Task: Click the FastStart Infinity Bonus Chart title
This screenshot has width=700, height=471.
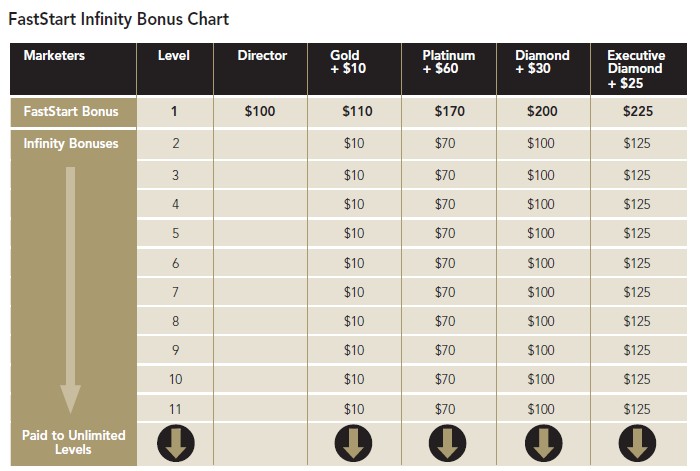Action: click(119, 19)
